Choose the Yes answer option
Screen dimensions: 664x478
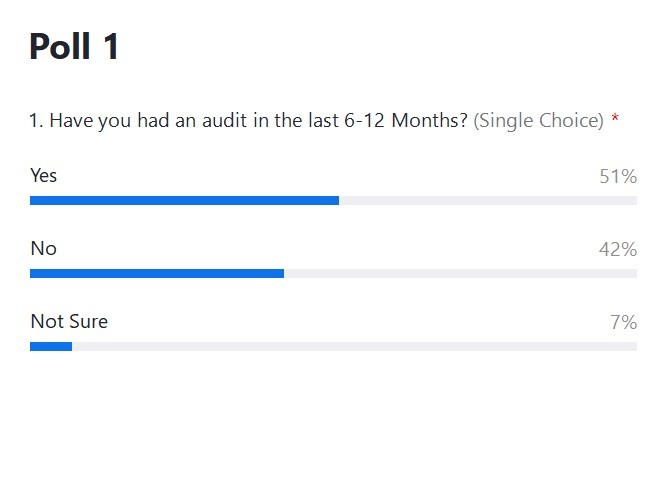[x=44, y=175]
